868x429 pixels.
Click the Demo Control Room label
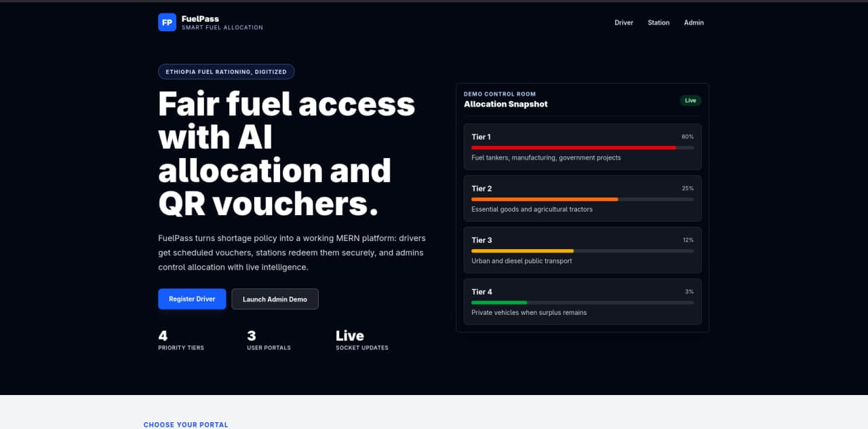(x=499, y=94)
